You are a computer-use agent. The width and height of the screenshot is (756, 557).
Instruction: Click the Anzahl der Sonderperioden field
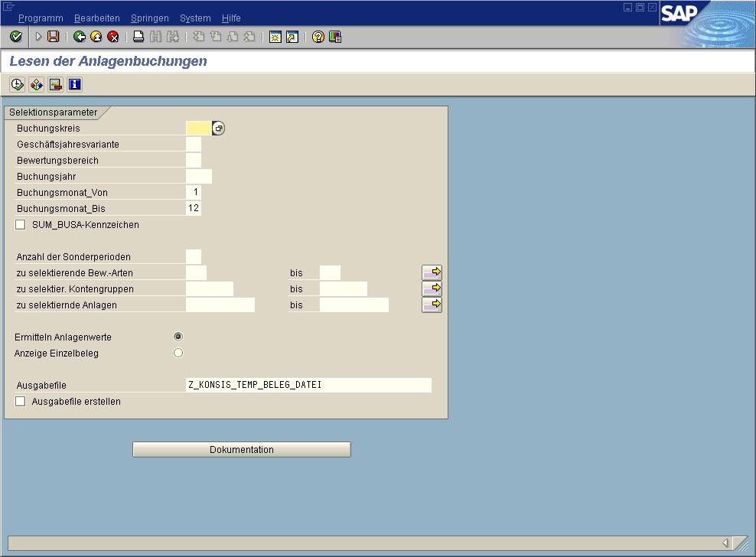(194, 256)
